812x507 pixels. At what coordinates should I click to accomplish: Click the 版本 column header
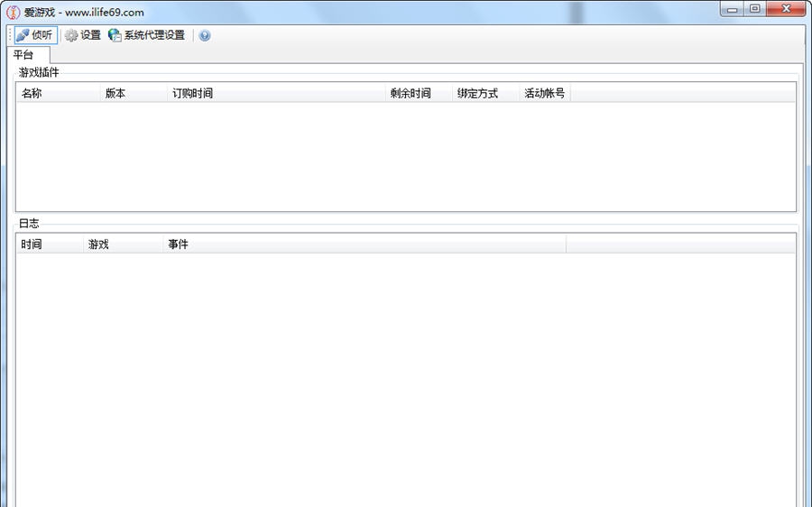(x=134, y=93)
